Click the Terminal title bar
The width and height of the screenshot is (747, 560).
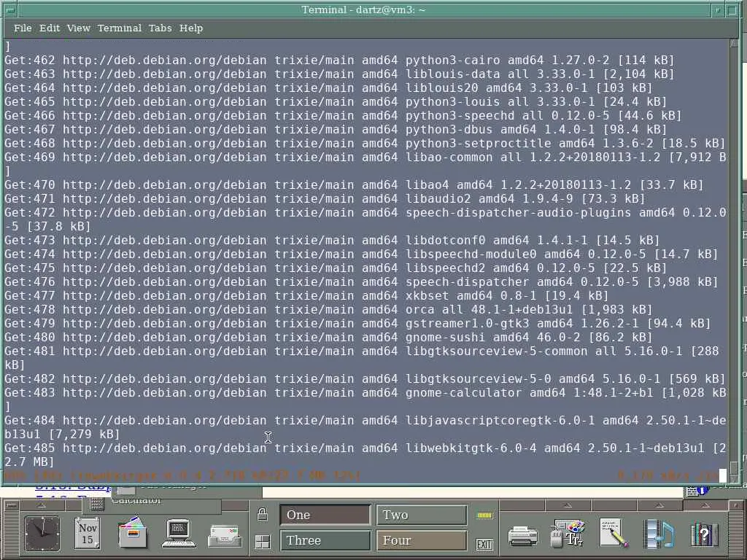point(363,9)
